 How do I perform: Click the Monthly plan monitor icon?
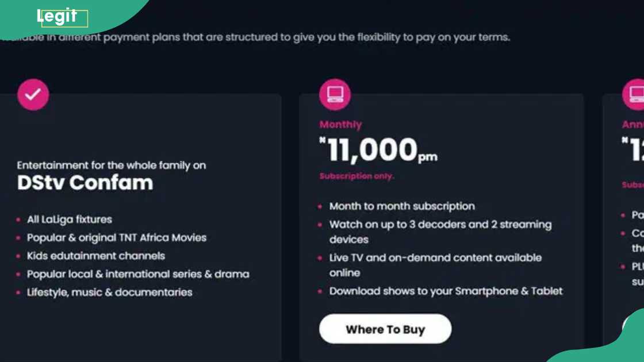[335, 94]
